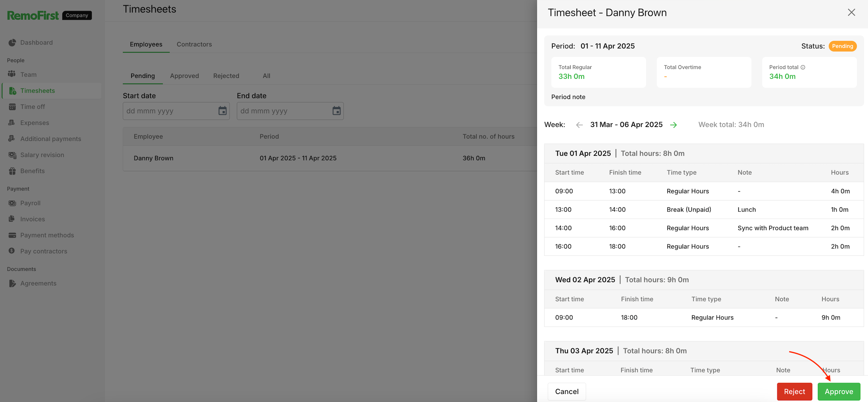
Task: Click the 'Sync with Product team' note
Action: click(x=773, y=228)
